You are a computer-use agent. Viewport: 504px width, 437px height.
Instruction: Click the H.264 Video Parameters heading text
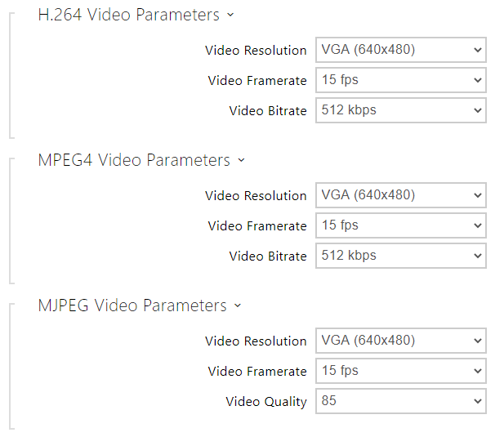tap(129, 15)
